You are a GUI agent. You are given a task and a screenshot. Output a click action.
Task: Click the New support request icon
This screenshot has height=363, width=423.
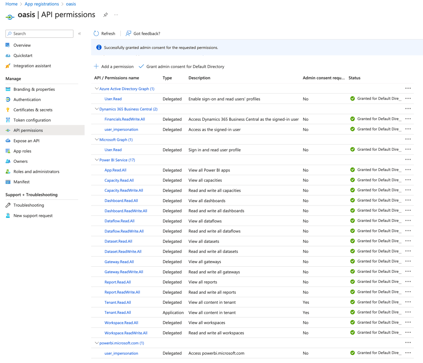coord(8,216)
